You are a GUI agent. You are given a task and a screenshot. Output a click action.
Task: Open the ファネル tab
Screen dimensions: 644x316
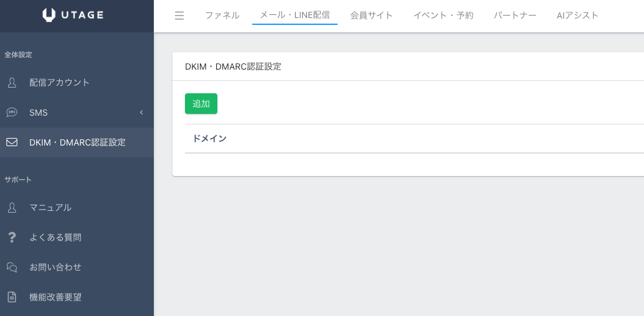tap(222, 16)
